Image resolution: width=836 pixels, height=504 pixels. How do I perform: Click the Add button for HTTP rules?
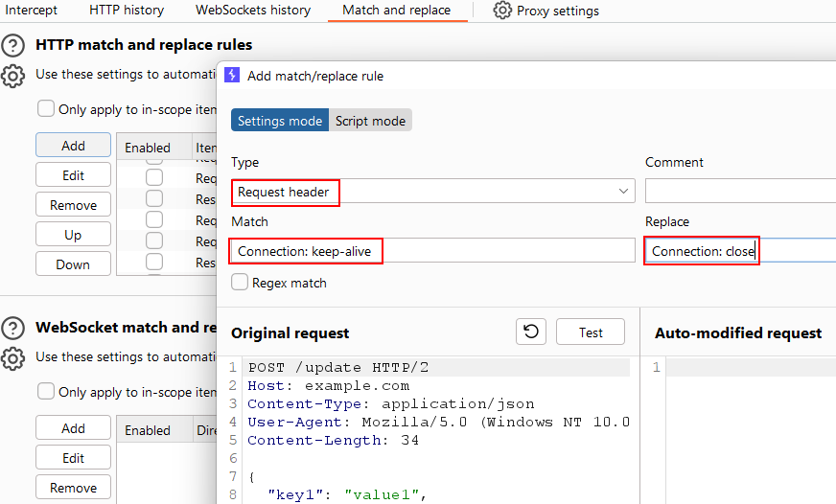click(x=73, y=146)
